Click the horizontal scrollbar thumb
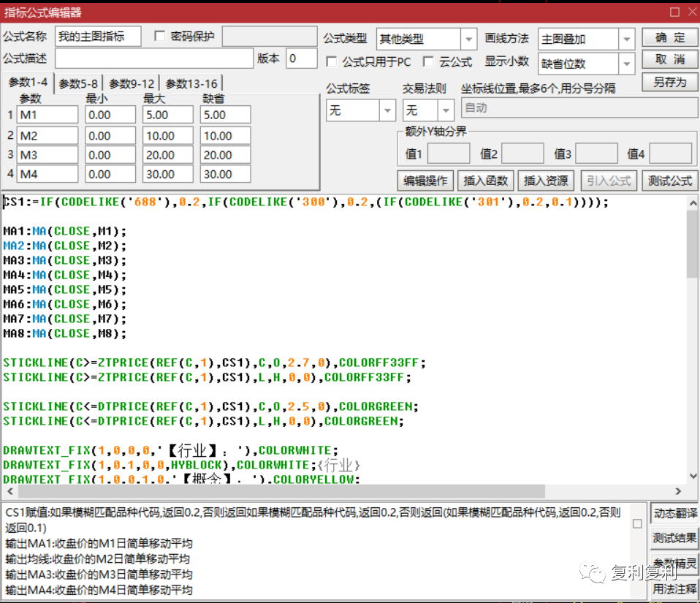This screenshot has width=700, height=603. (x=281, y=491)
